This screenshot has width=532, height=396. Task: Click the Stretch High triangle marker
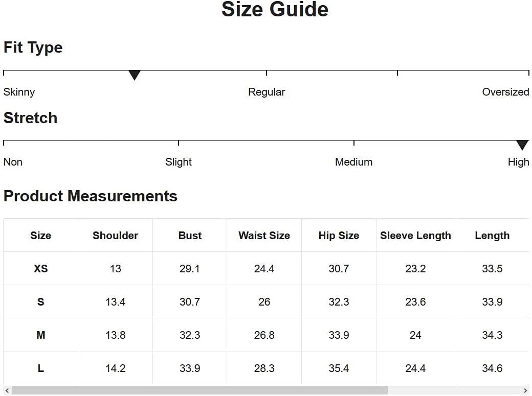tap(522, 145)
